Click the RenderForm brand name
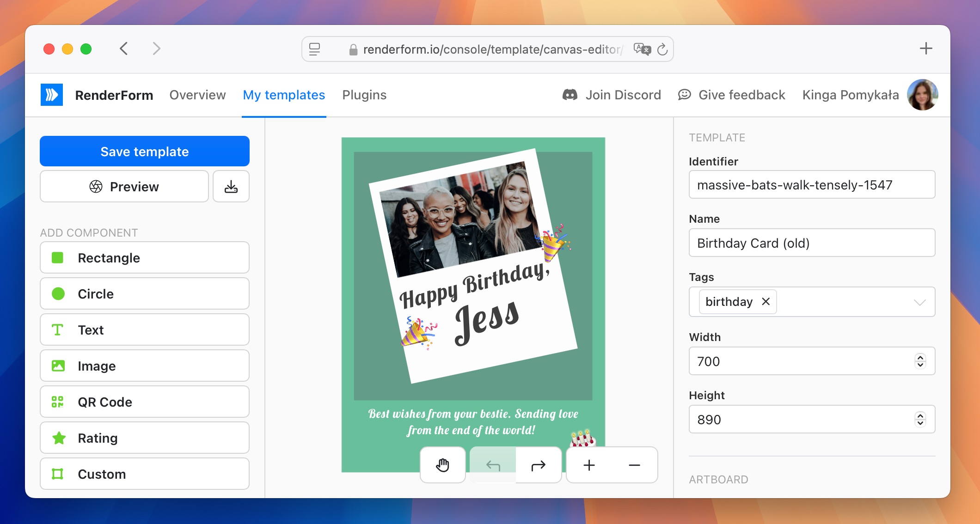 click(x=114, y=95)
